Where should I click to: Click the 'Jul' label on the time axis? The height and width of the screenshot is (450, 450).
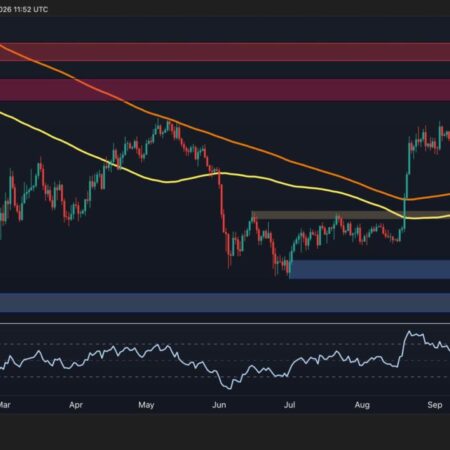[289, 405]
